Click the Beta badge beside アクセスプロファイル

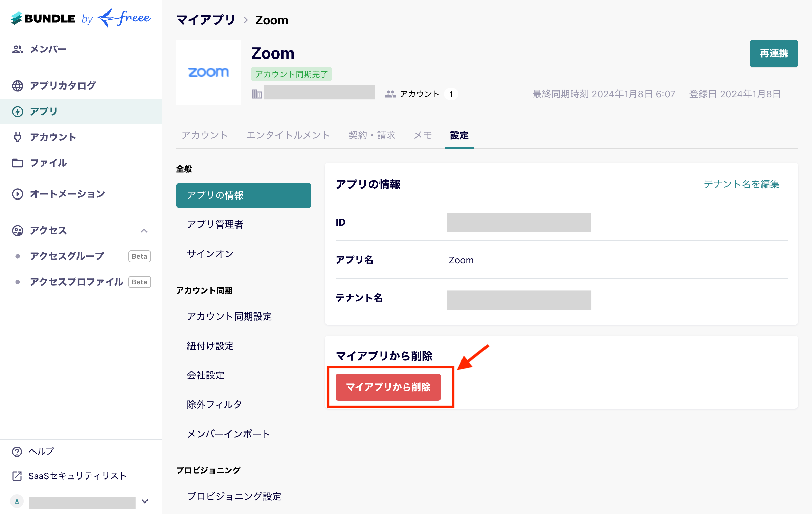(x=139, y=282)
